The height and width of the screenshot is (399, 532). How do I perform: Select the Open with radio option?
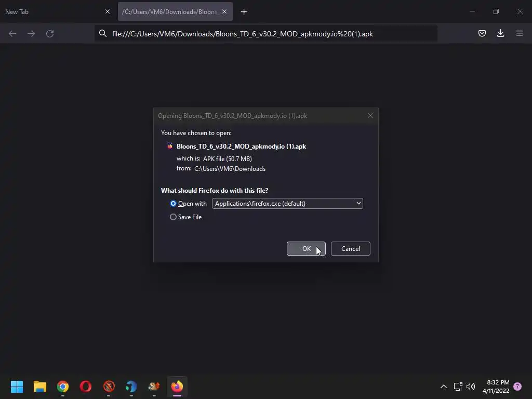(x=173, y=204)
